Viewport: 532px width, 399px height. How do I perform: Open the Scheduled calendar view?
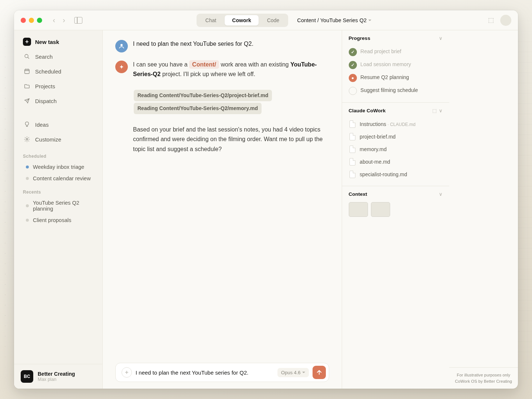point(48,71)
